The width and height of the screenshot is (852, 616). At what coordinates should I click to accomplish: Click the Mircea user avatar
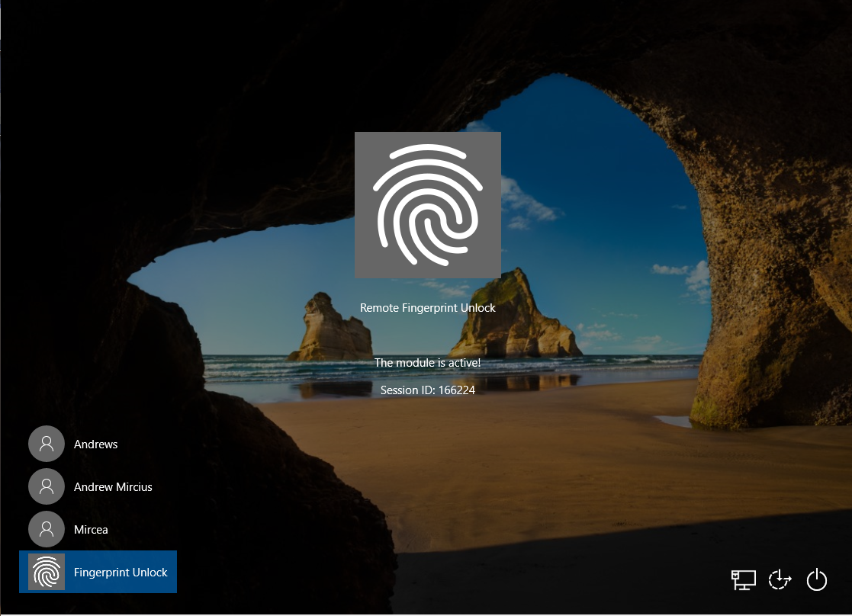pyautogui.click(x=46, y=529)
